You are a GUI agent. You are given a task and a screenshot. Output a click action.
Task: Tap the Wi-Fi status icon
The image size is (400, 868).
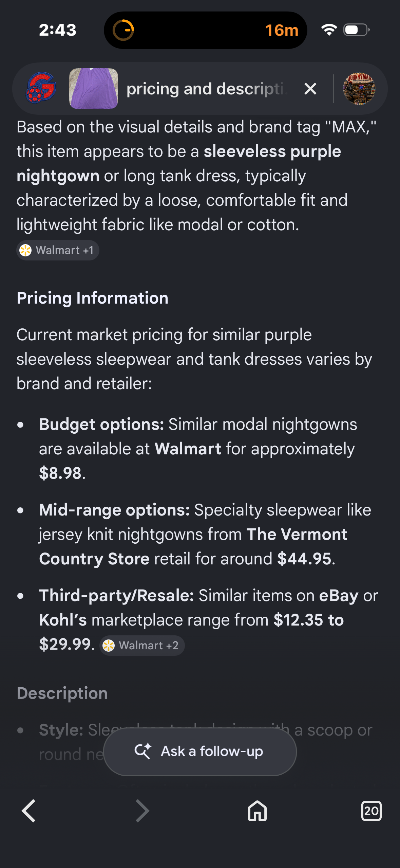329,30
